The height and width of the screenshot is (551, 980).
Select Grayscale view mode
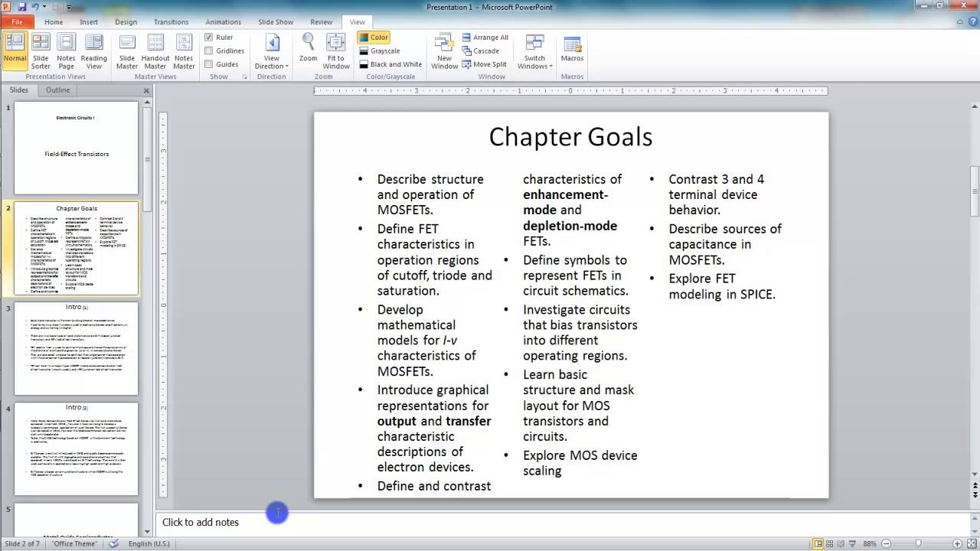tap(380, 51)
